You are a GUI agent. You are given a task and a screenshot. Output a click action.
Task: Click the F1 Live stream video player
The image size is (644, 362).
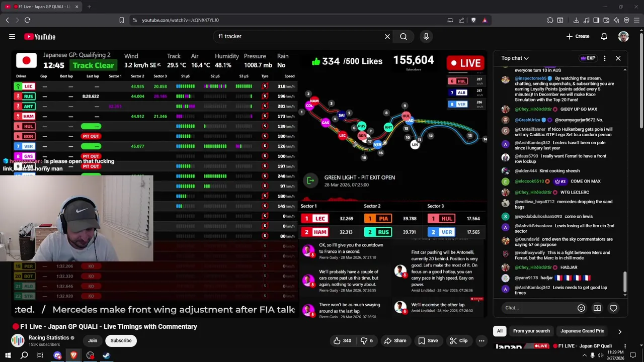pos(250,184)
